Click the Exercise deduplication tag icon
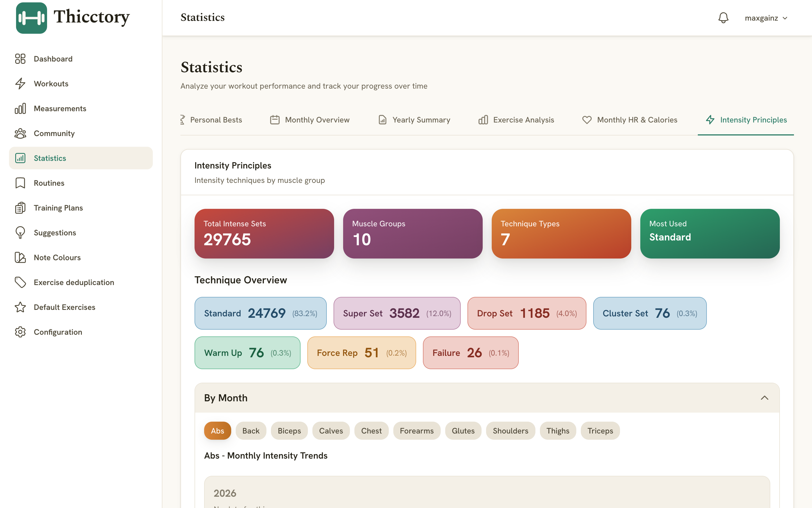This screenshot has width=812, height=508. click(x=20, y=283)
